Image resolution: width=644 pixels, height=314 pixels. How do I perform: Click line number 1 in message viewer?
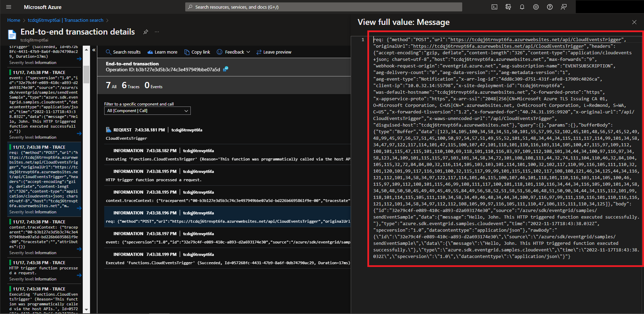coord(363,40)
